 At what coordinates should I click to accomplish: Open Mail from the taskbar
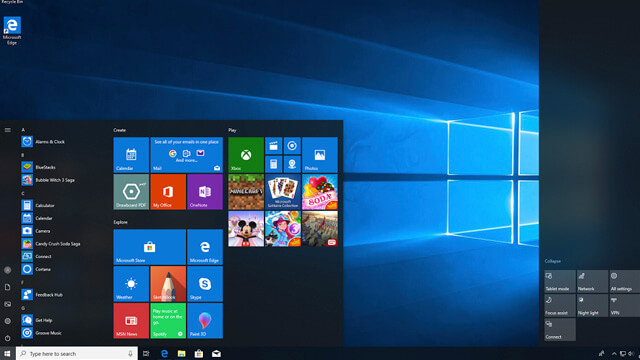(x=216, y=353)
